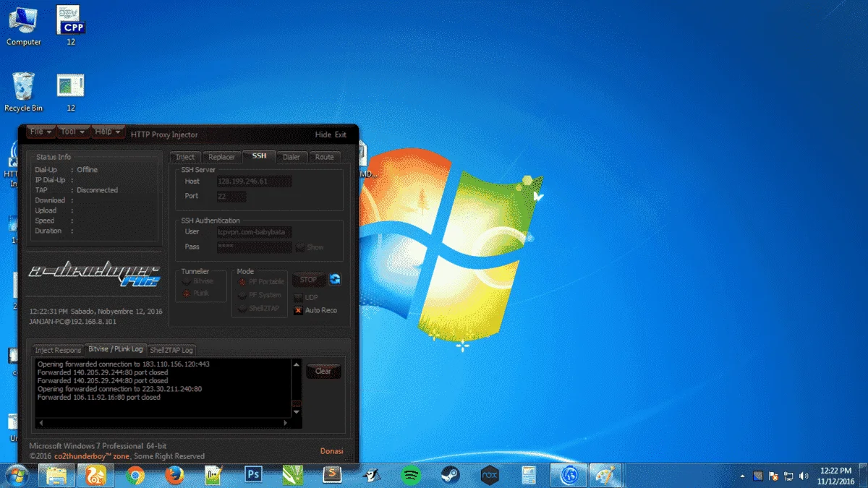Open the File menu

pyautogui.click(x=40, y=132)
